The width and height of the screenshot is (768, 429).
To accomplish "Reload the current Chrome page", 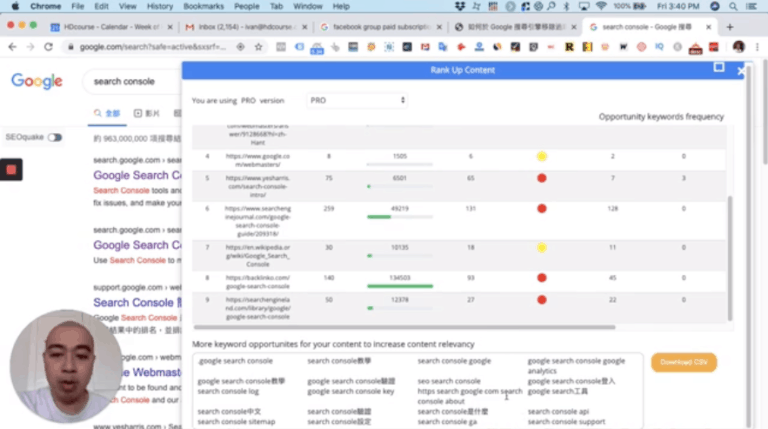I will [48, 47].
